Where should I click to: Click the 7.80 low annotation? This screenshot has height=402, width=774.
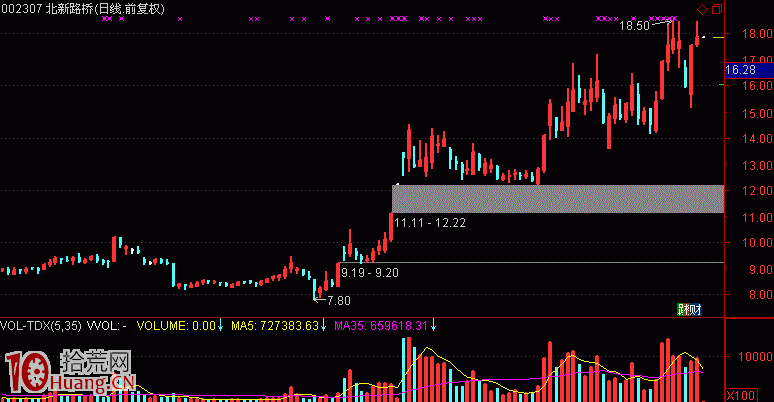coord(339,300)
